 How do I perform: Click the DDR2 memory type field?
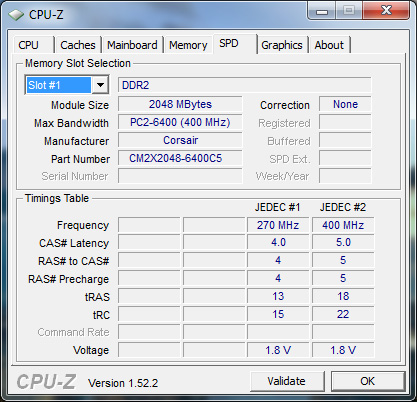[244, 85]
